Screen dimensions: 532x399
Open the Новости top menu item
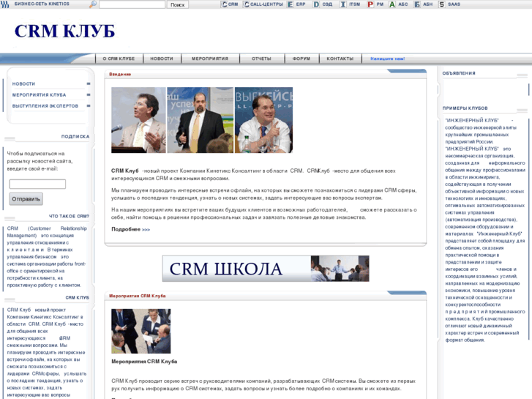tap(162, 59)
